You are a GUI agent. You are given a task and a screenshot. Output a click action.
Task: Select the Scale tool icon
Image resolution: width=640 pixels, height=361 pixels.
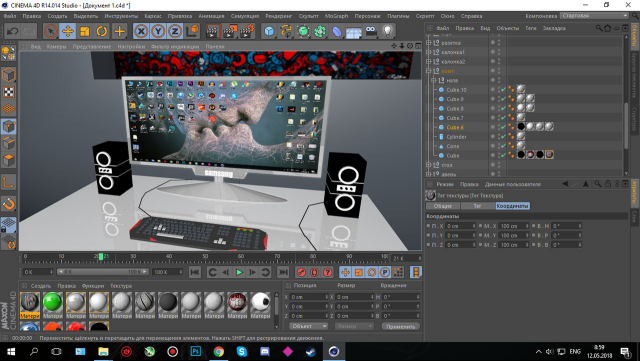[x=84, y=31]
